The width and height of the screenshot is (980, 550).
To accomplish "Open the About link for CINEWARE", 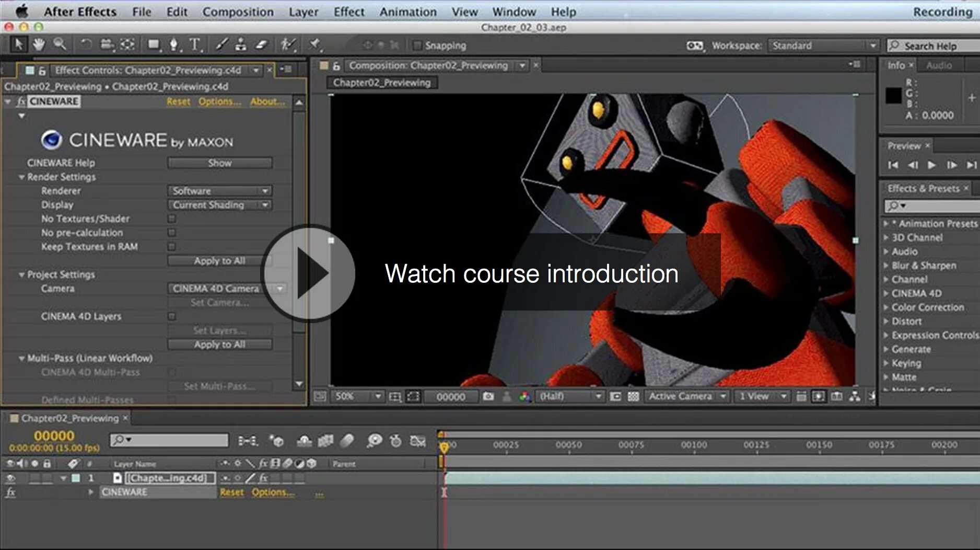I will tap(267, 101).
